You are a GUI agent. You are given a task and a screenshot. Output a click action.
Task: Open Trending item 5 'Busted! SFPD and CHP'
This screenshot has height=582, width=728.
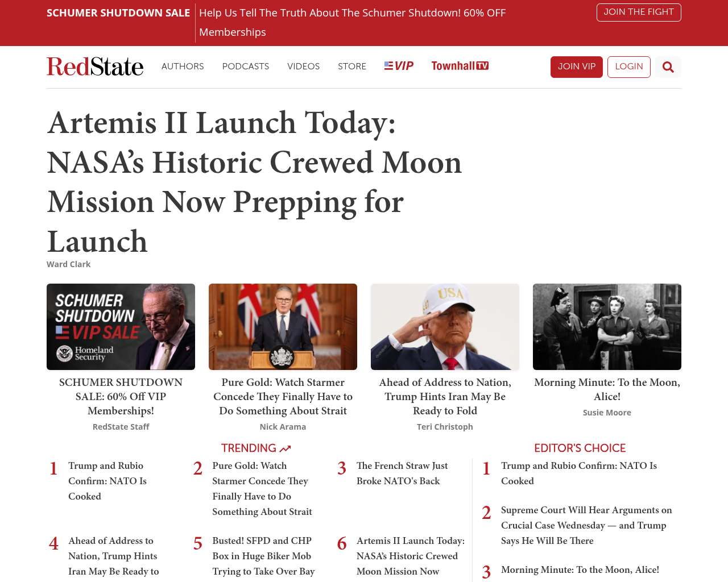[263, 556]
